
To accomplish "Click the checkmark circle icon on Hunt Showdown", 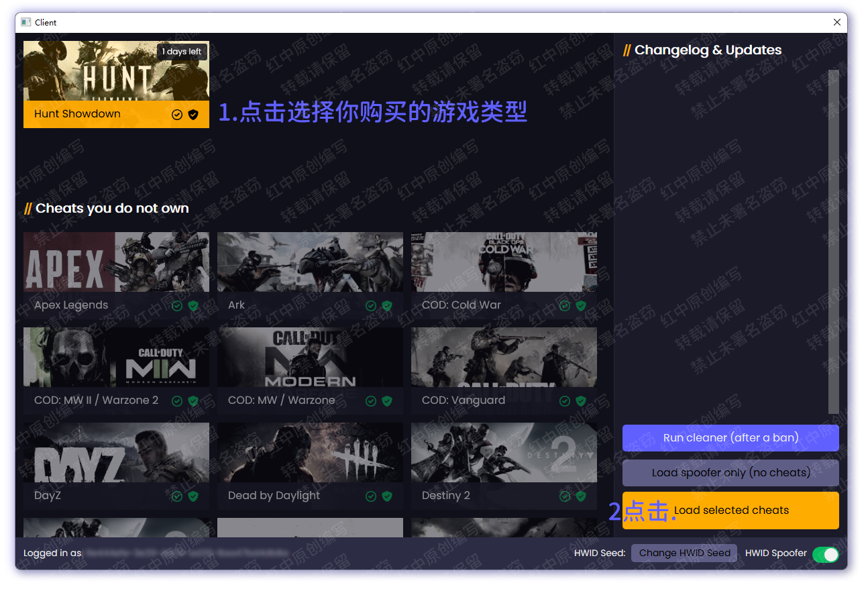I will click(177, 115).
